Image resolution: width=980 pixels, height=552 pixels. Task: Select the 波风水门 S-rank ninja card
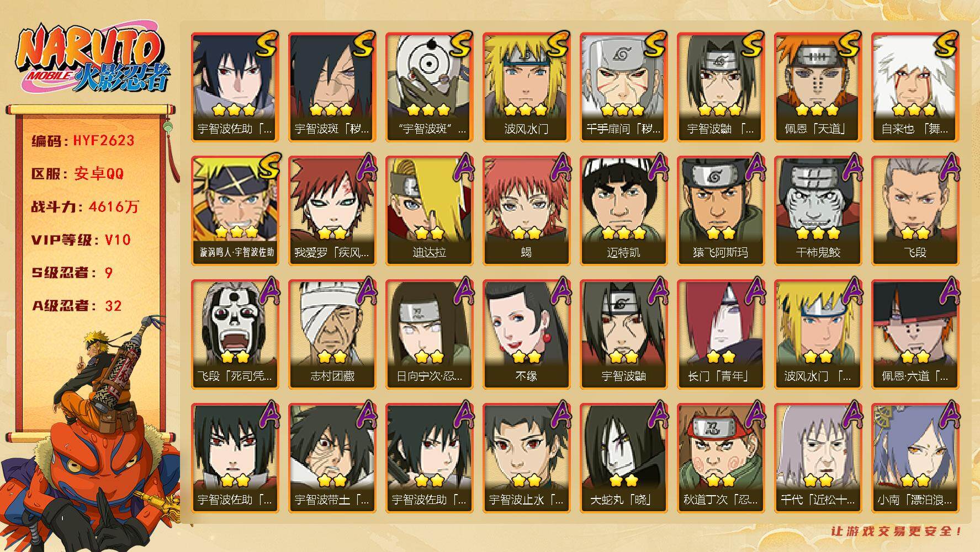click(526, 87)
